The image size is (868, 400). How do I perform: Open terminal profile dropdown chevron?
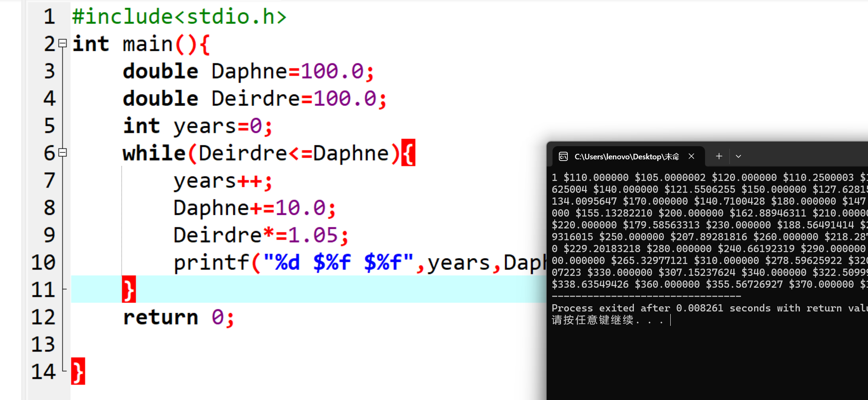coord(738,156)
